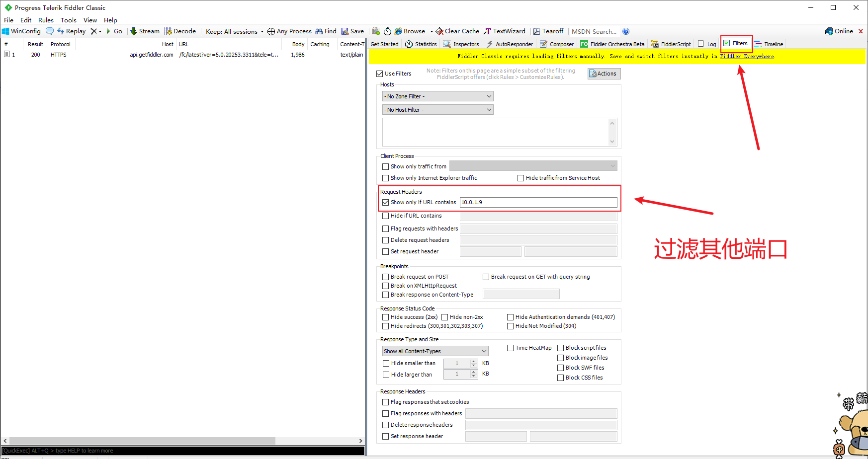
Task: Click the camera screenshot icon
Action: (x=376, y=31)
